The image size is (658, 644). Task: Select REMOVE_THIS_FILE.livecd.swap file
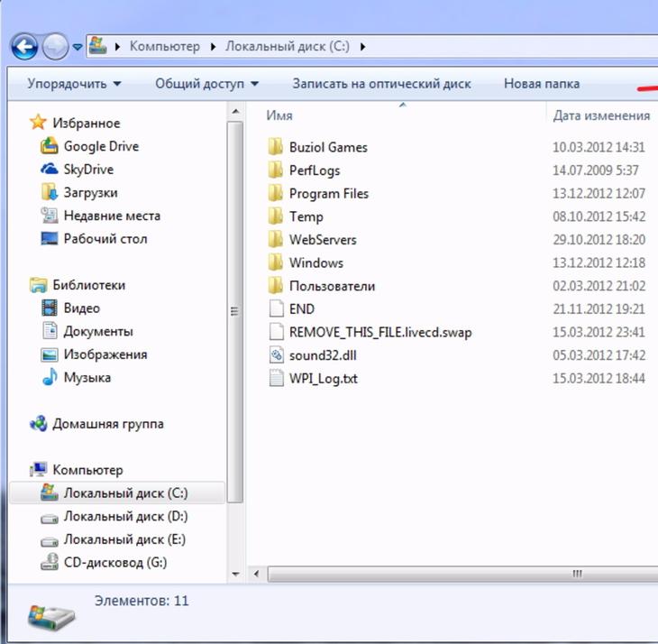[370, 332]
